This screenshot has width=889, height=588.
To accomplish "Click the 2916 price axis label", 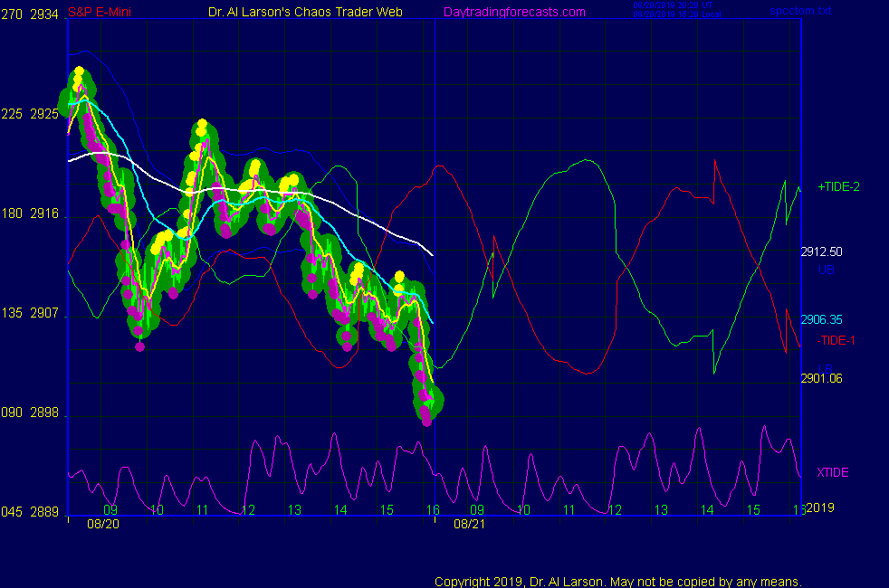I will click(x=44, y=213).
